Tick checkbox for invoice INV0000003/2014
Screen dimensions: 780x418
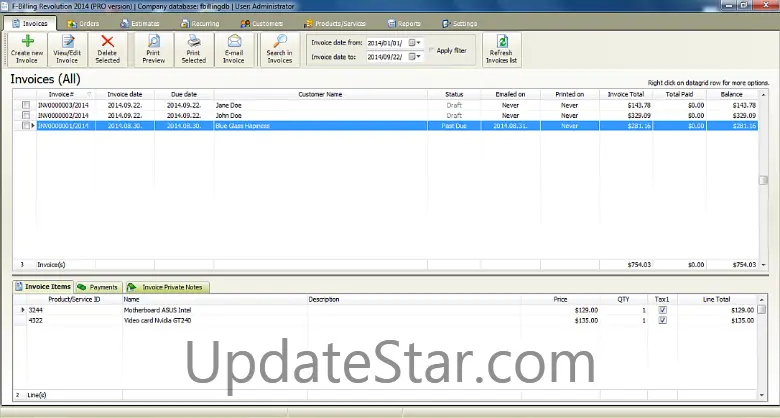(26, 105)
